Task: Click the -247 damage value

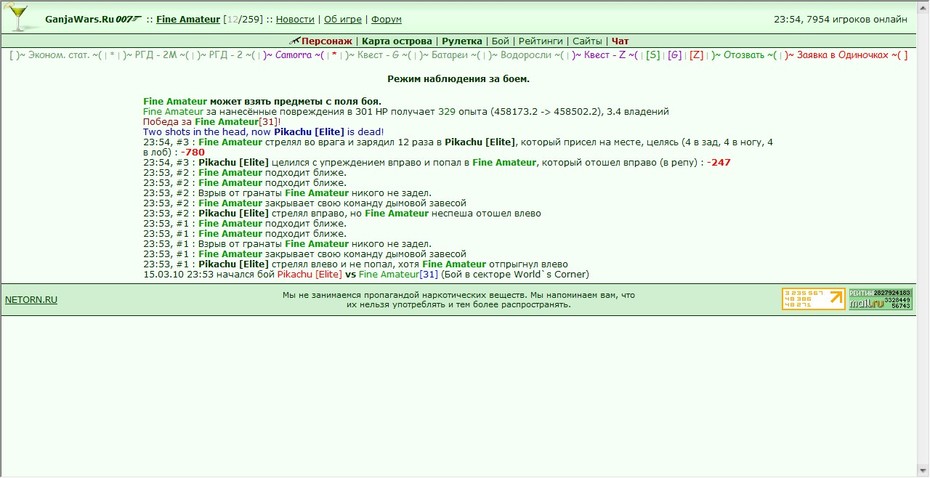Action: [718, 162]
